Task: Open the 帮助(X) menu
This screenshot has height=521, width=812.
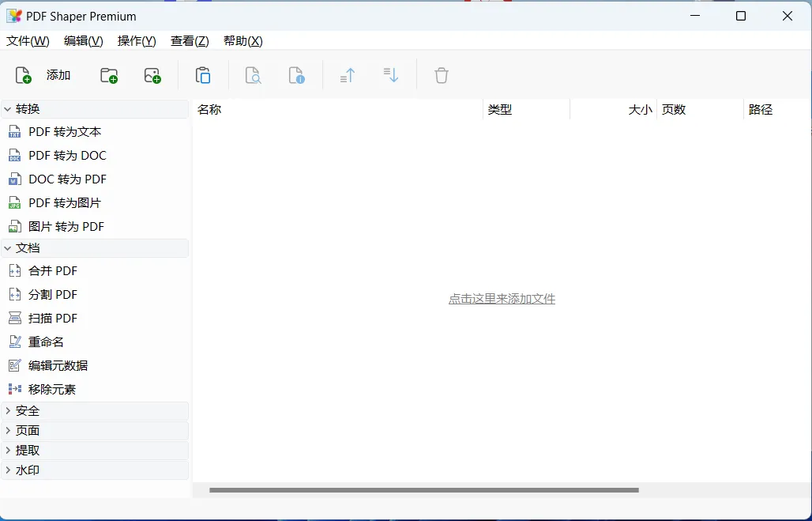Action: click(x=242, y=41)
